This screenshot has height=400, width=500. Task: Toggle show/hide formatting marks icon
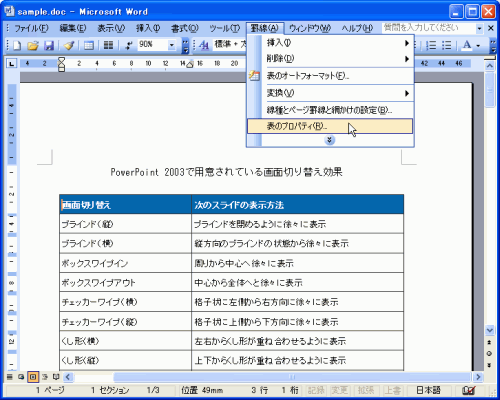click(128, 45)
